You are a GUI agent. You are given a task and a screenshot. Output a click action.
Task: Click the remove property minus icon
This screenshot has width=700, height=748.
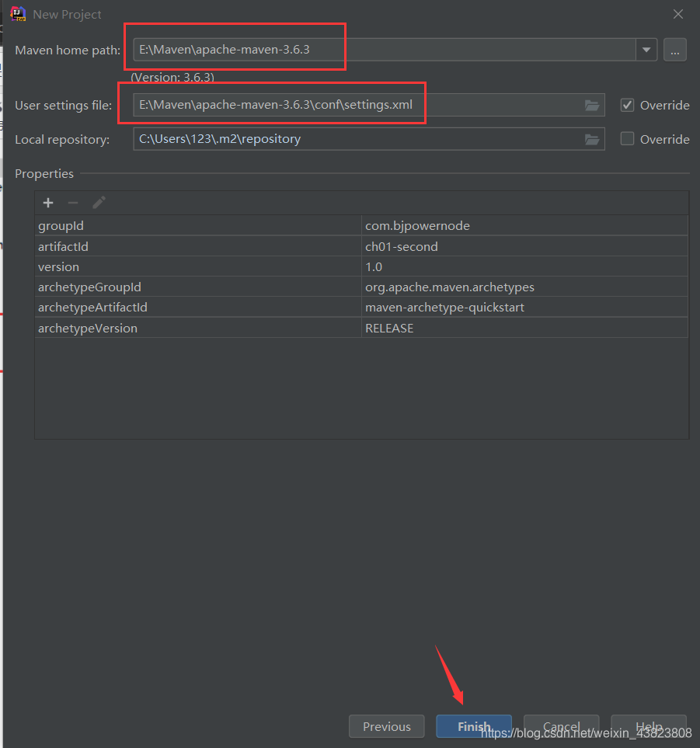point(73,203)
